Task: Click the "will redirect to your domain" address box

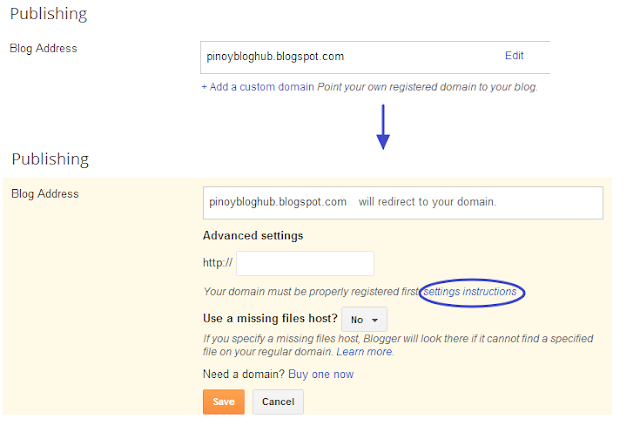Action: click(402, 202)
